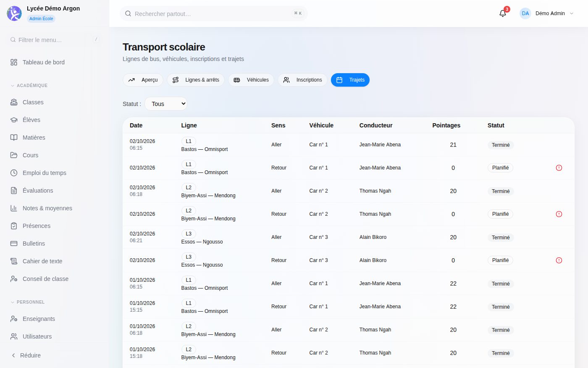Open the Utilisateurs page
Viewport: 588px width, 368px height.
pos(55,336)
